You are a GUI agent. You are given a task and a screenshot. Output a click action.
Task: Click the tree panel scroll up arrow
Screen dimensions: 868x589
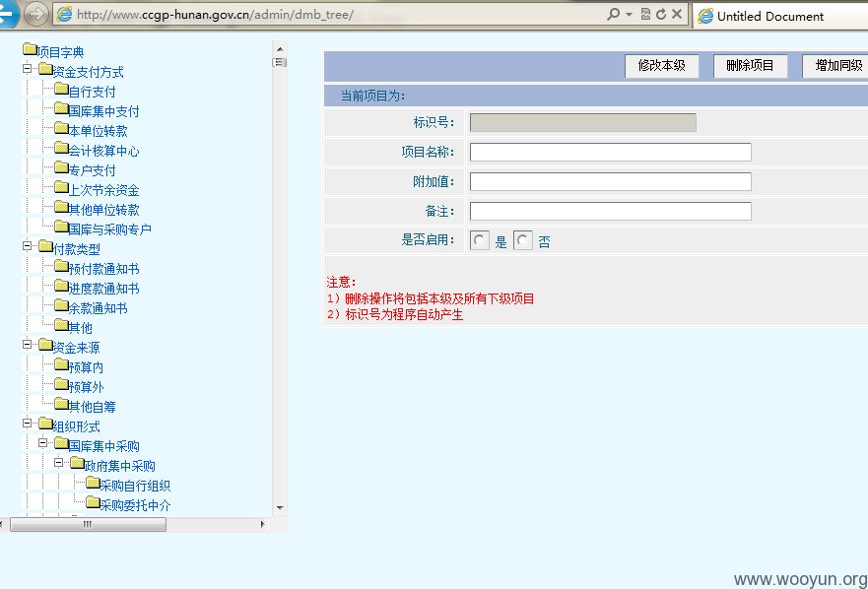pos(280,49)
